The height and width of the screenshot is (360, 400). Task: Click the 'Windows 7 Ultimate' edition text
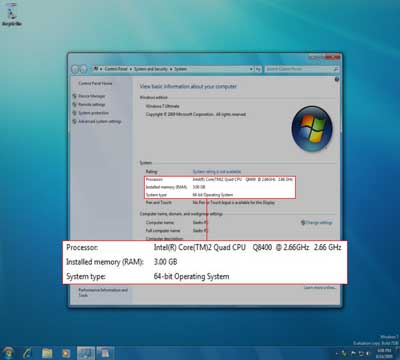[x=162, y=106]
